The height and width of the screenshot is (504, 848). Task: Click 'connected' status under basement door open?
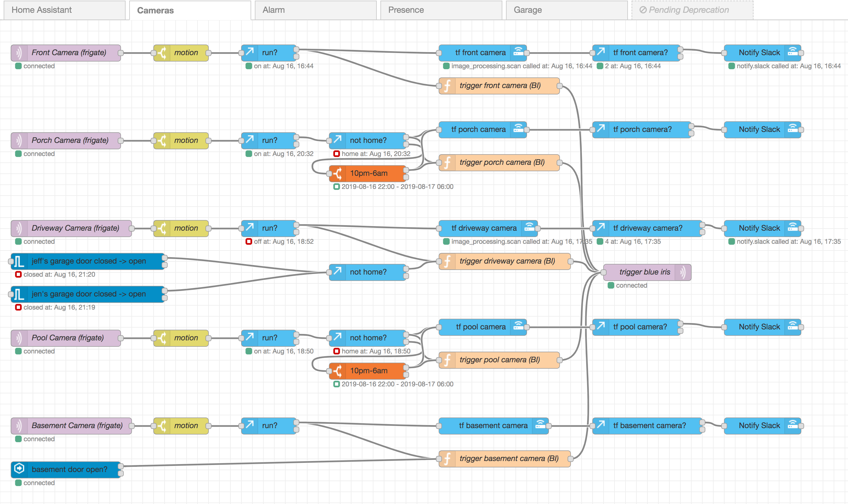tap(39, 483)
